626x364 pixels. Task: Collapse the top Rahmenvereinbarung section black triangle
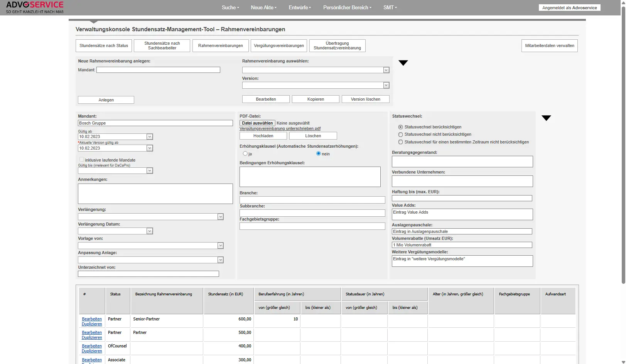[403, 63]
